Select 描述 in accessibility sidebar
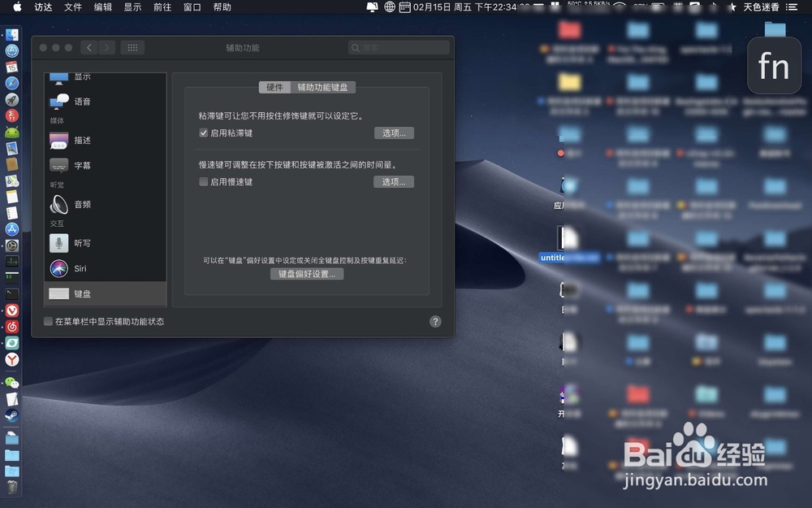This screenshot has height=508, width=812. tap(106, 141)
